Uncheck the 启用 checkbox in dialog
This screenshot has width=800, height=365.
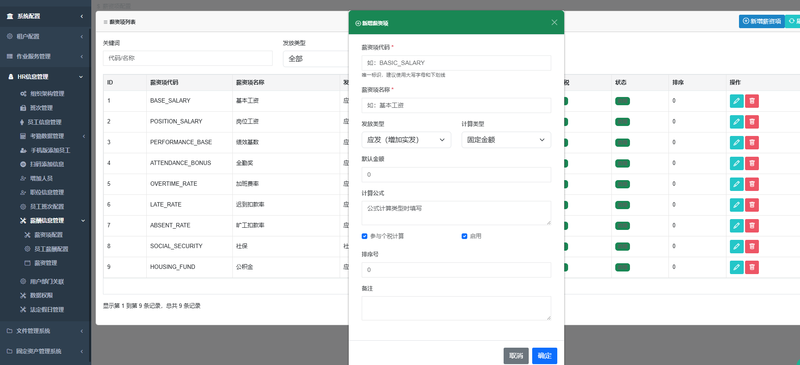[464, 236]
